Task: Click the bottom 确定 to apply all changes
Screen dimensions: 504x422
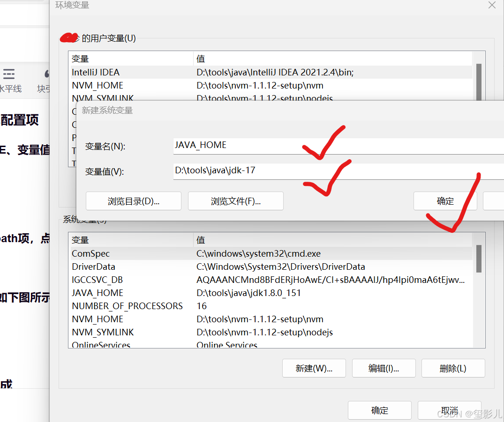Action: tap(379, 410)
